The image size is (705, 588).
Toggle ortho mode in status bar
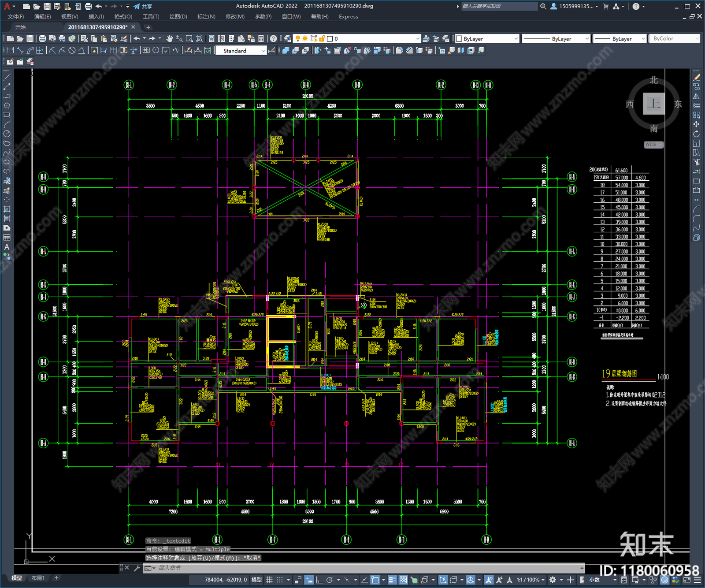coord(319,580)
